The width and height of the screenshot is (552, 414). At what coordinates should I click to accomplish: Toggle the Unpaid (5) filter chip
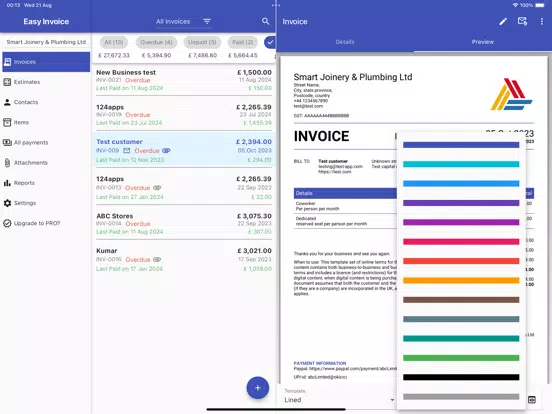(x=202, y=42)
